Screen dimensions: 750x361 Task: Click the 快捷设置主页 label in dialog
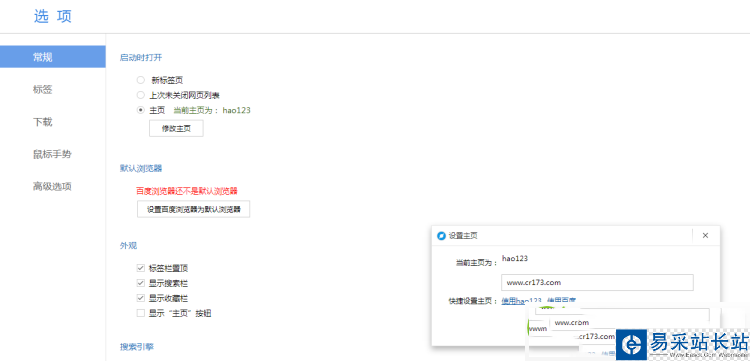pyautogui.click(x=473, y=301)
